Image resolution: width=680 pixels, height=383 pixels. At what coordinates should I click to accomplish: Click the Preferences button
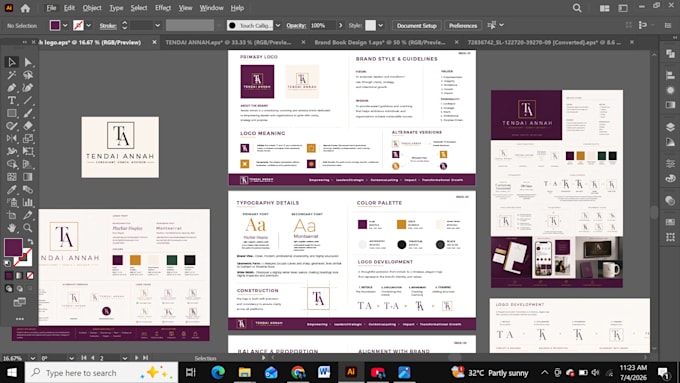(x=463, y=26)
